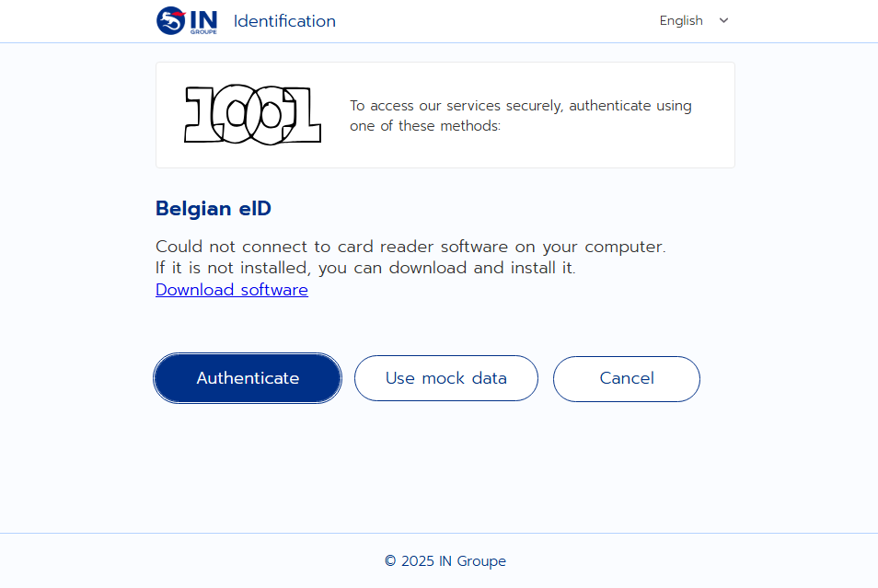Choose the Use mock data button
Viewport: 878px width, 588px height.
pos(445,378)
